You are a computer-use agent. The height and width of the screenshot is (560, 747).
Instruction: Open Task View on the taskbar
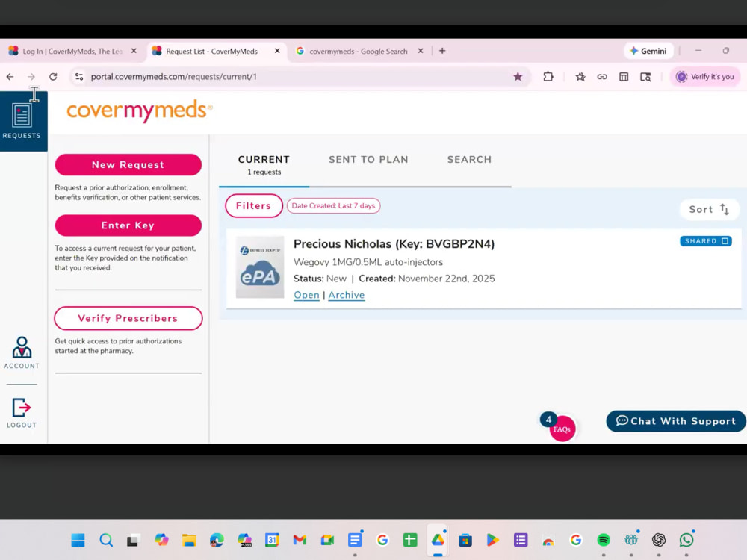pyautogui.click(x=134, y=540)
